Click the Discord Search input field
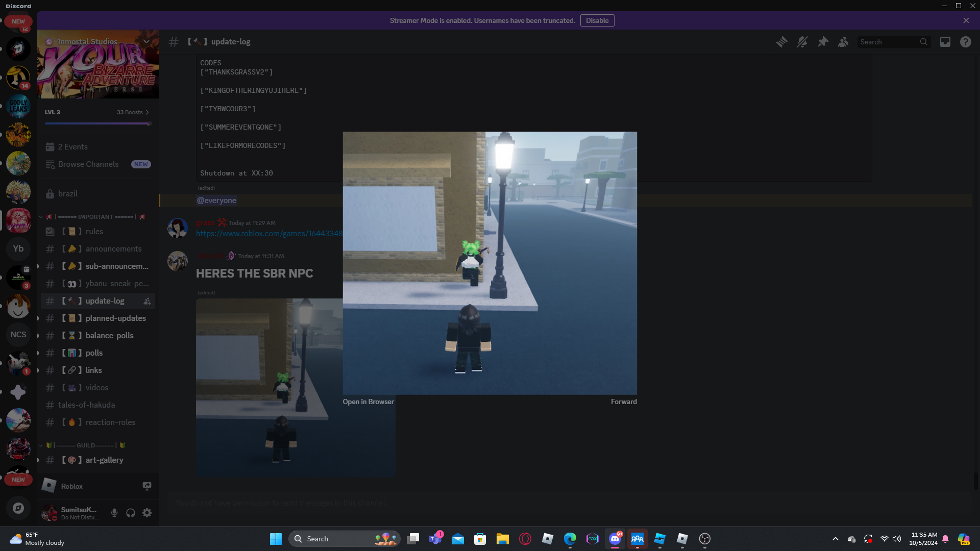The height and width of the screenshot is (551, 980). coord(888,42)
